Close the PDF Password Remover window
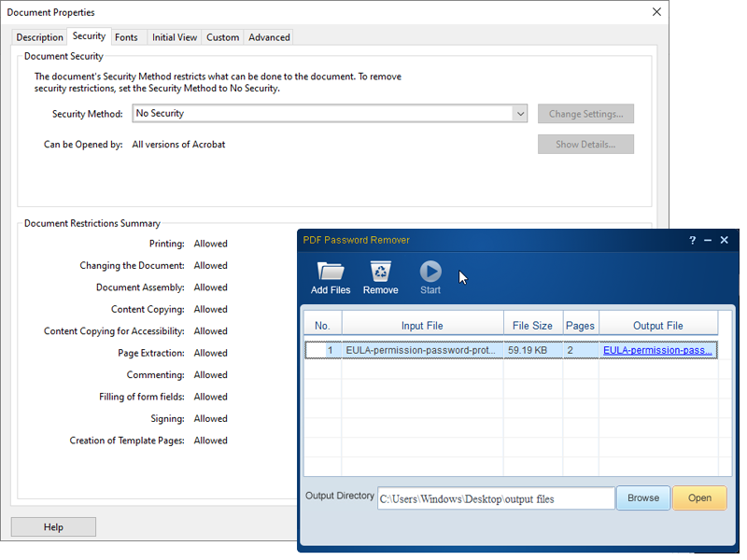Screen dimensions: 747x560 click(725, 240)
